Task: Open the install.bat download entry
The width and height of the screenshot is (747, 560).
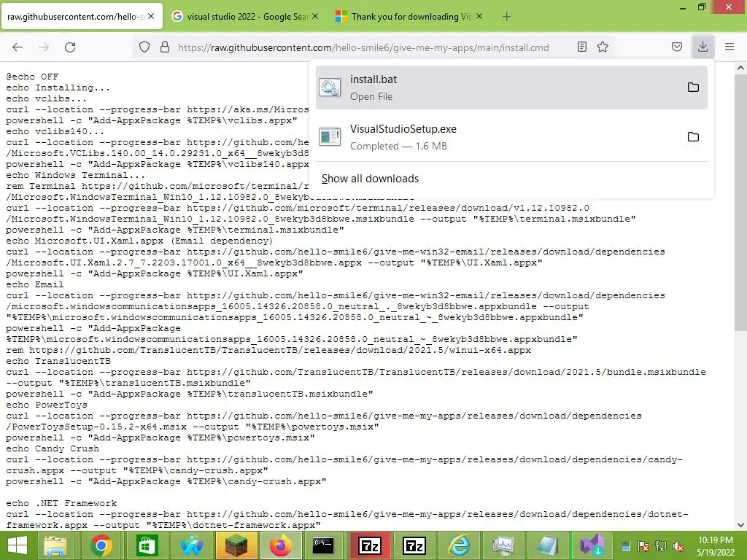Action: point(511,87)
